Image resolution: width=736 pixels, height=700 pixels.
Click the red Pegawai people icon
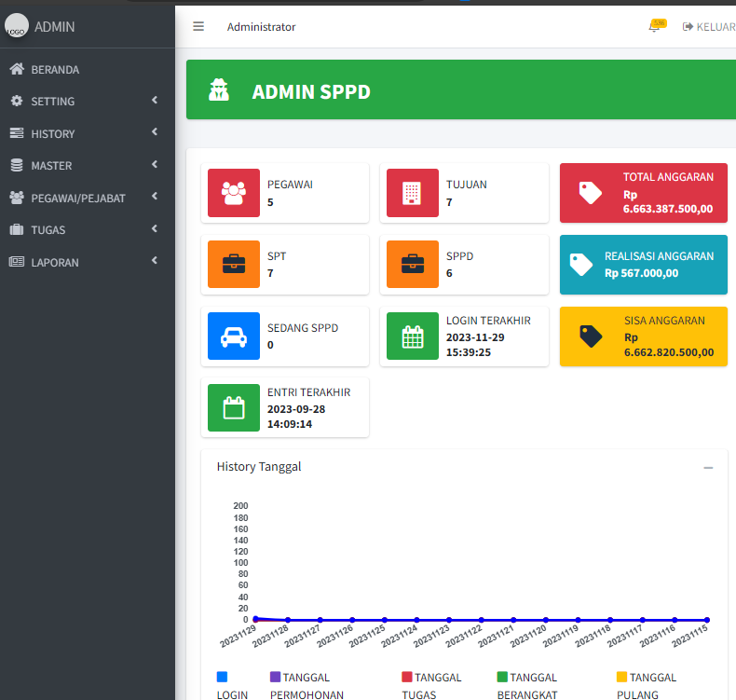tap(234, 193)
